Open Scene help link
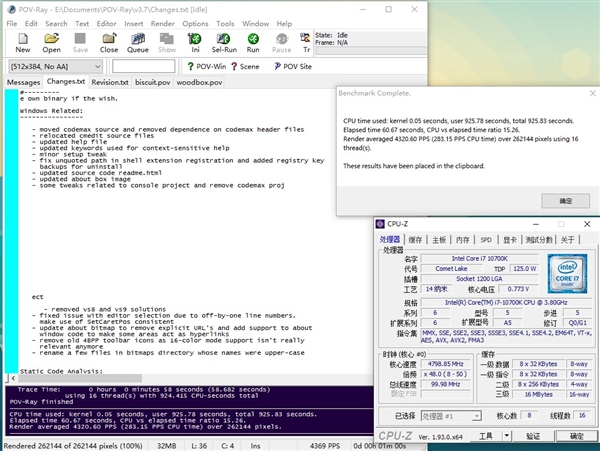600x451 pixels. (245, 67)
